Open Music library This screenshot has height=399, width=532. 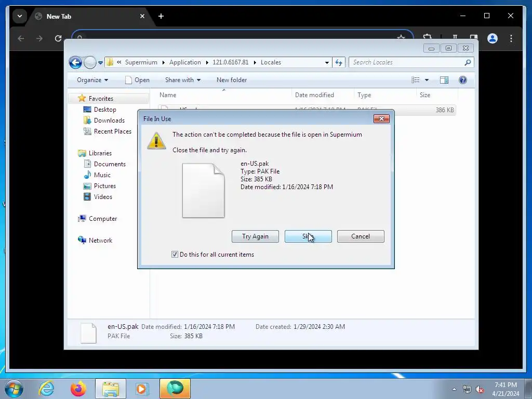point(102,175)
